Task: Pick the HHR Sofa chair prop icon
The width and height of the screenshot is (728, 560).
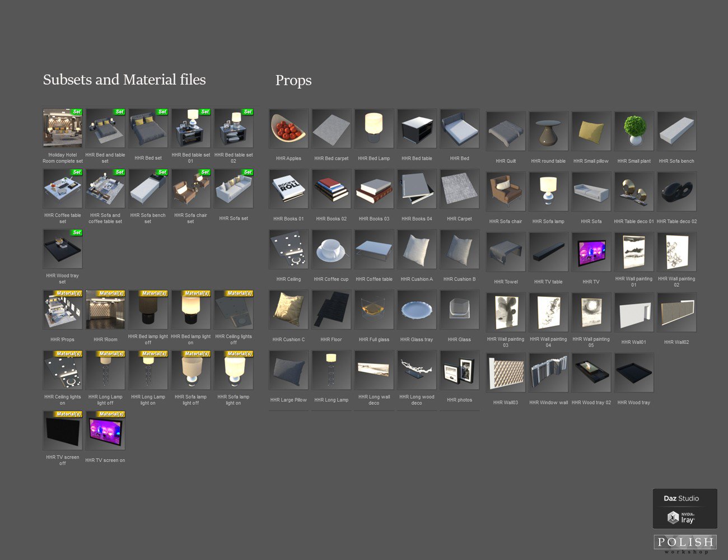Action: pos(506,192)
